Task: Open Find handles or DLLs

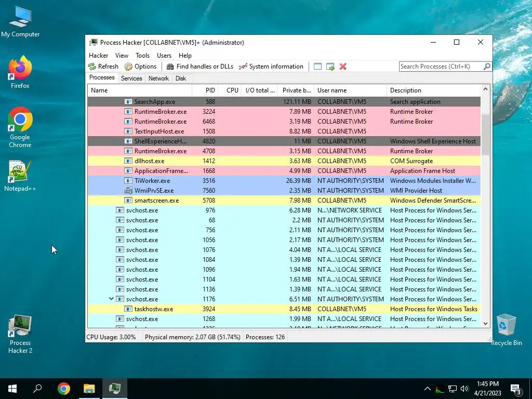Action: tap(200, 66)
